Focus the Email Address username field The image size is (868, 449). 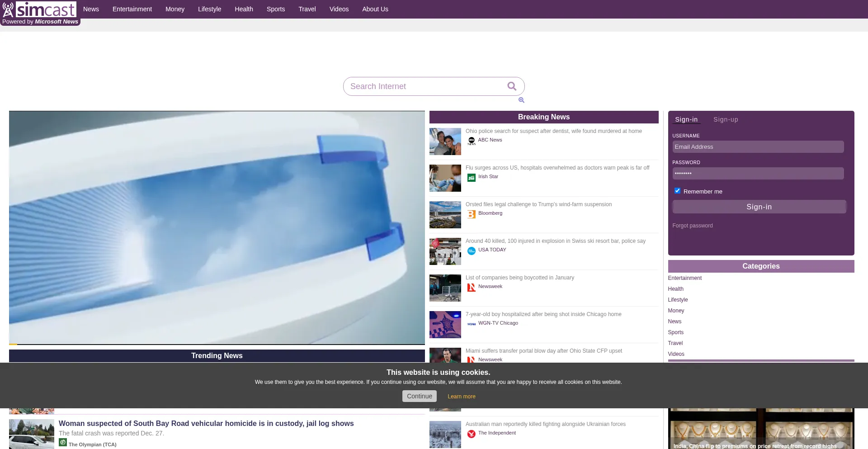tap(758, 147)
